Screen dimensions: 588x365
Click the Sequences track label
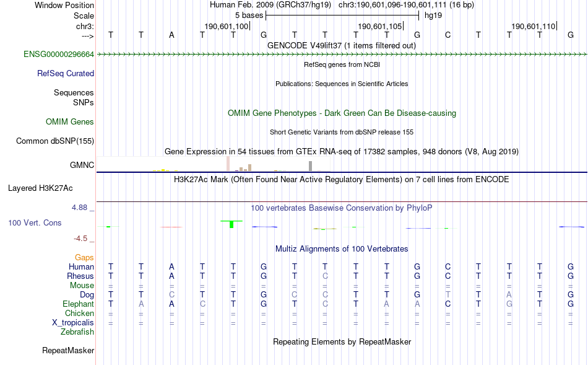tap(74, 93)
